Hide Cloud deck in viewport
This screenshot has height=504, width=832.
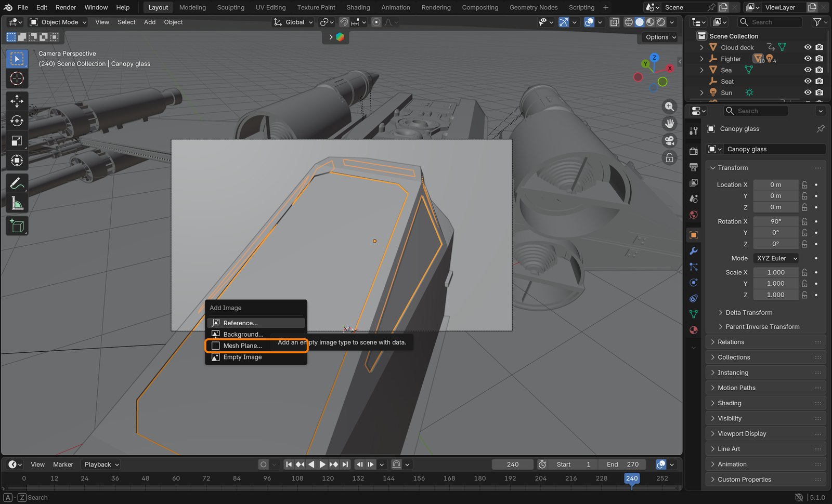(808, 47)
